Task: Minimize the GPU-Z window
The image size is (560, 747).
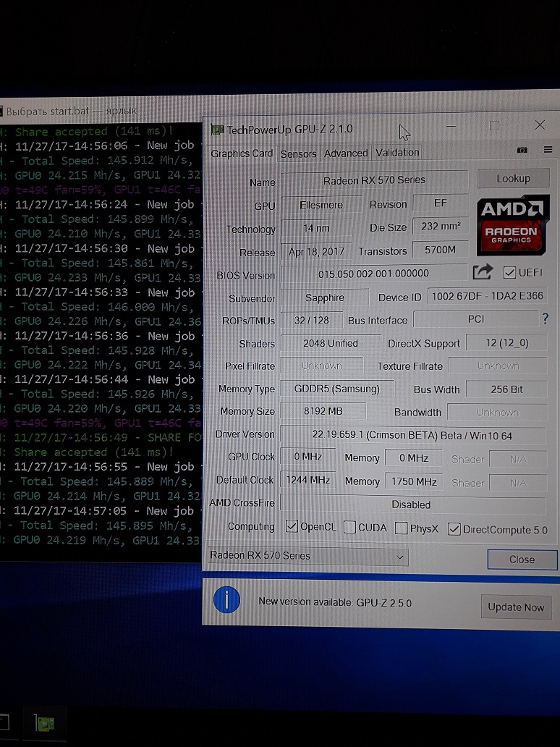Action: [451, 126]
